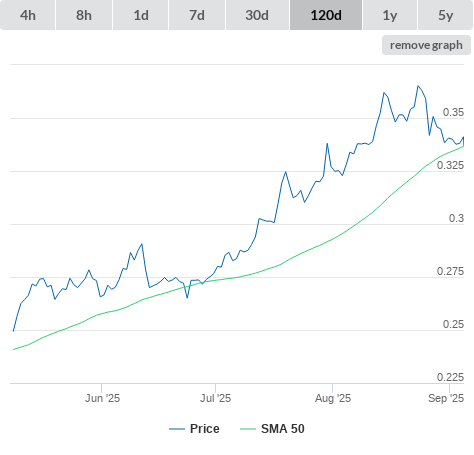This screenshot has width=474, height=455.
Task: Click the remove graph button
Action: pos(426,45)
